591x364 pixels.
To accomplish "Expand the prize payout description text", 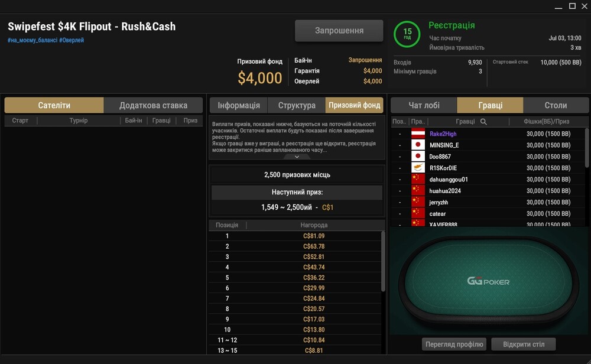I will pos(297,157).
